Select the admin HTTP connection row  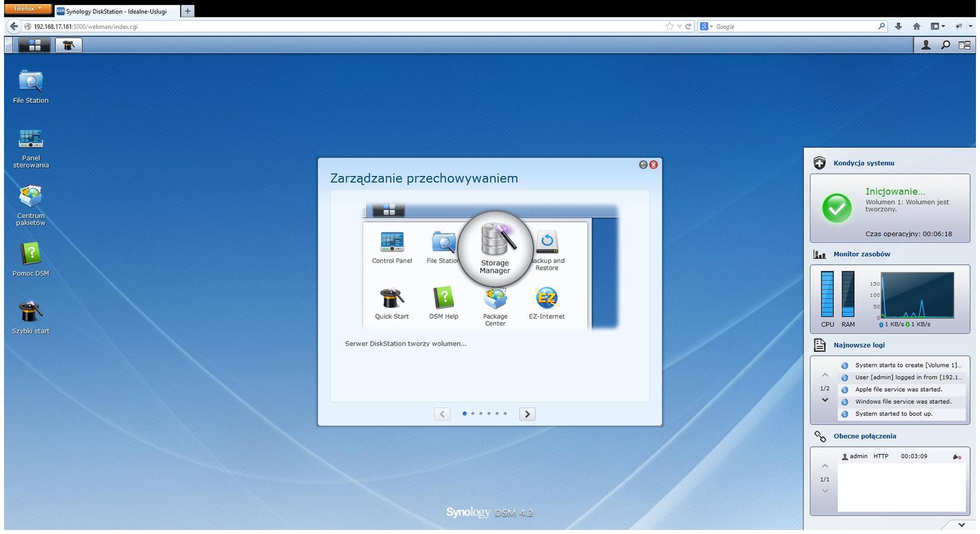coord(902,457)
